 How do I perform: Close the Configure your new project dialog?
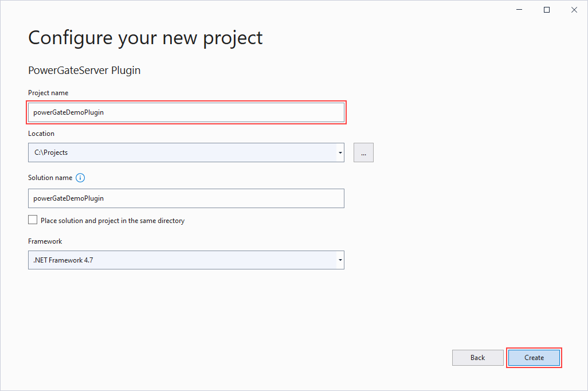coord(574,10)
